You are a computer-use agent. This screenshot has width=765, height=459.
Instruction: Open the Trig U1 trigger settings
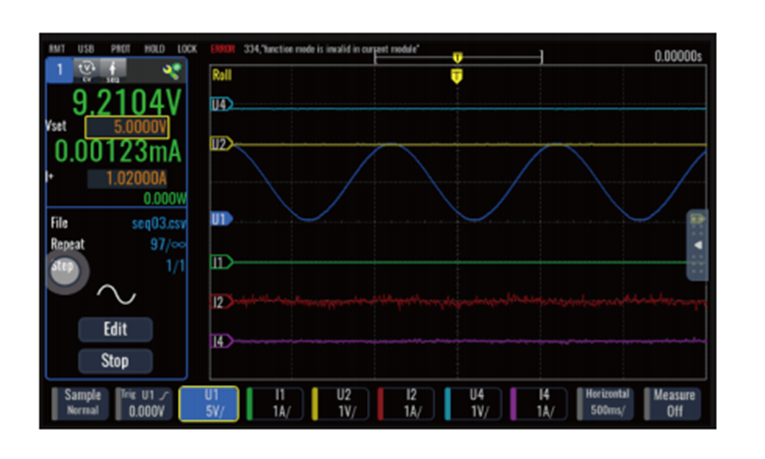coord(142,402)
